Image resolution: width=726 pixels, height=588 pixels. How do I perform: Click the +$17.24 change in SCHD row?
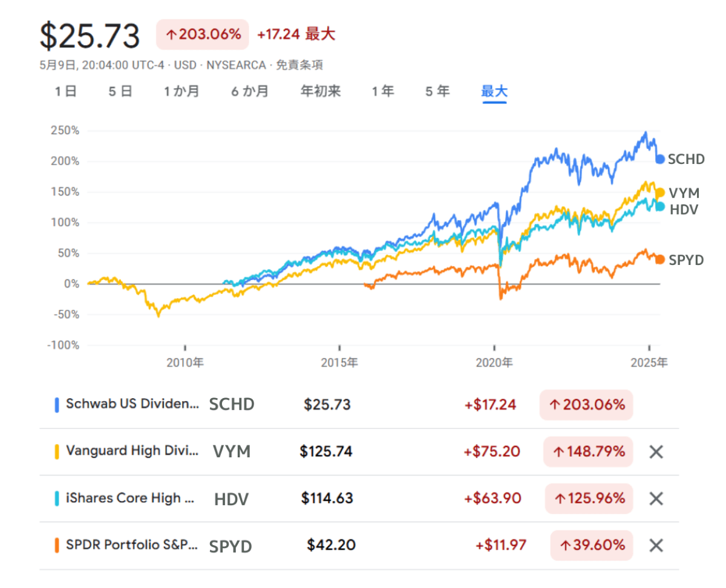(x=491, y=405)
